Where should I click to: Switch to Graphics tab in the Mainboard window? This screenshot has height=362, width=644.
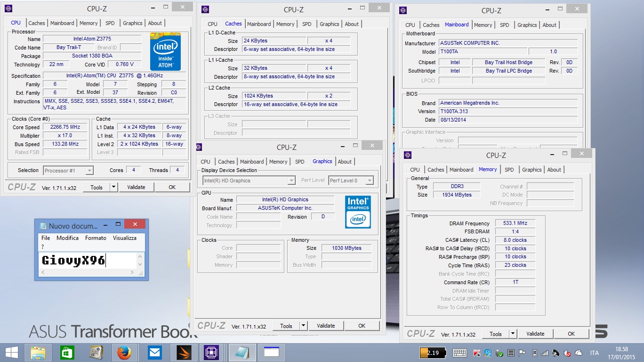[x=527, y=25]
